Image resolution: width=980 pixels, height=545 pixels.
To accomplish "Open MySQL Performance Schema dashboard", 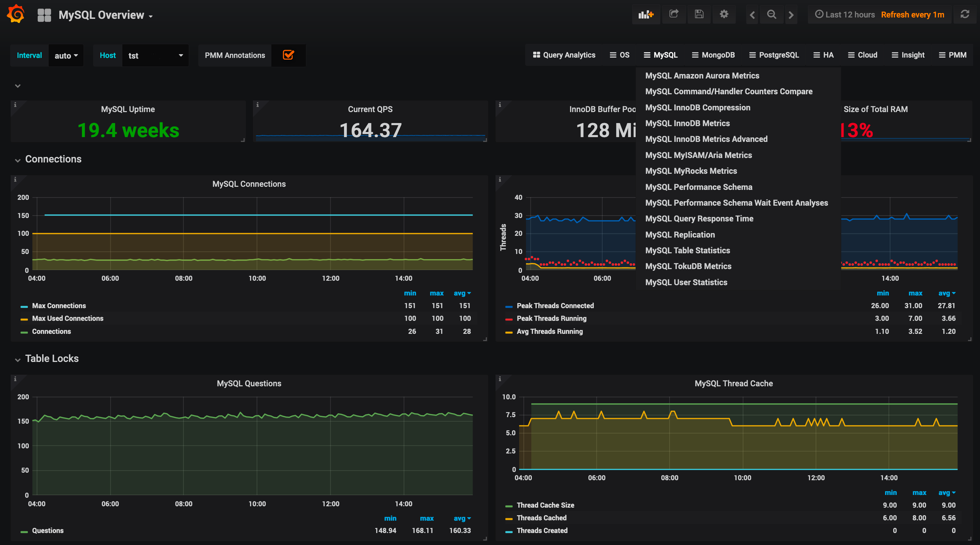I will click(x=698, y=187).
